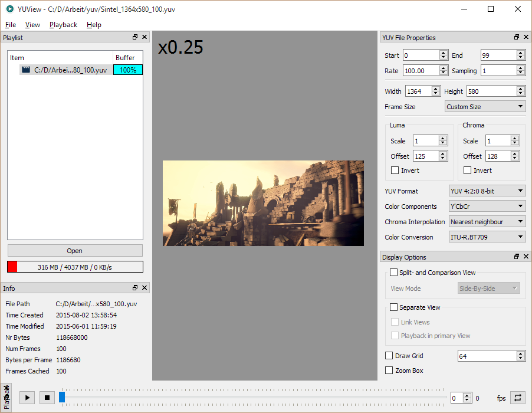Click the Width input field

coord(418,91)
